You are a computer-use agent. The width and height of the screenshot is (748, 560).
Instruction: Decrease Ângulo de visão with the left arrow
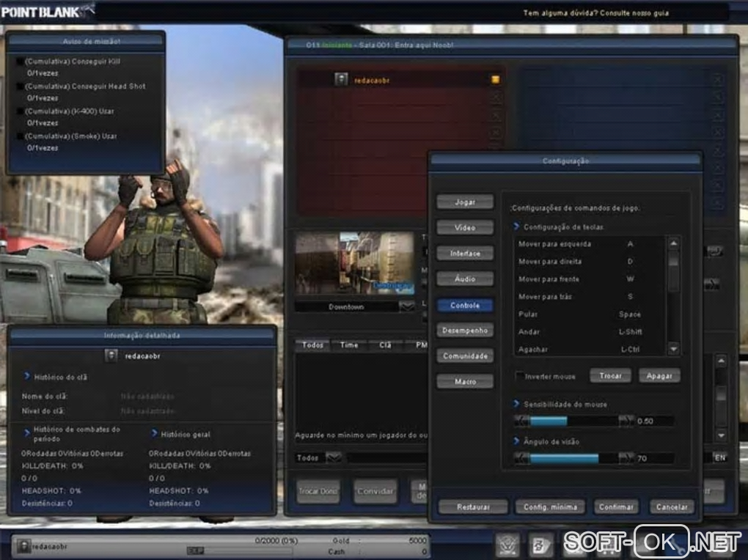coord(522,458)
